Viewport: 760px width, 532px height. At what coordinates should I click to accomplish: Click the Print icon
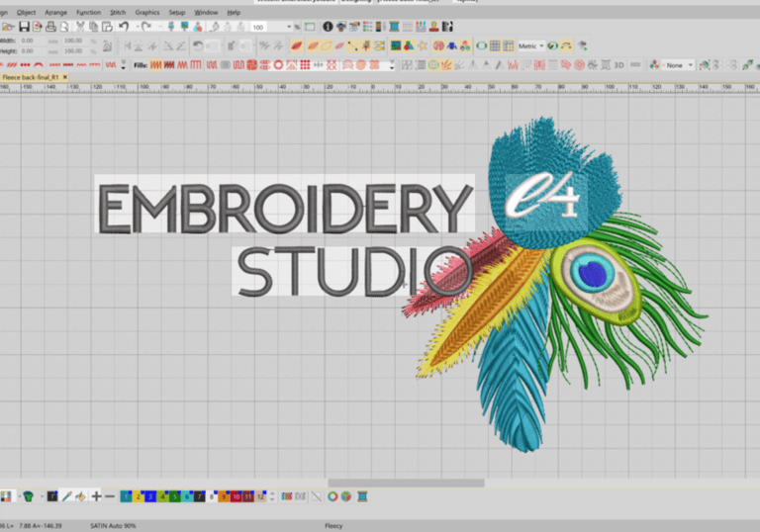(50, 27)
